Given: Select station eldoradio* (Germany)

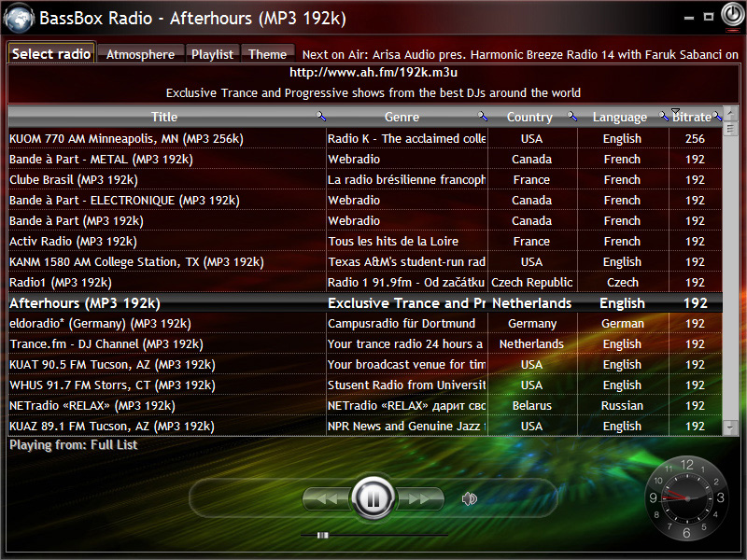Looking at the screenshot, I should (100, 323).
